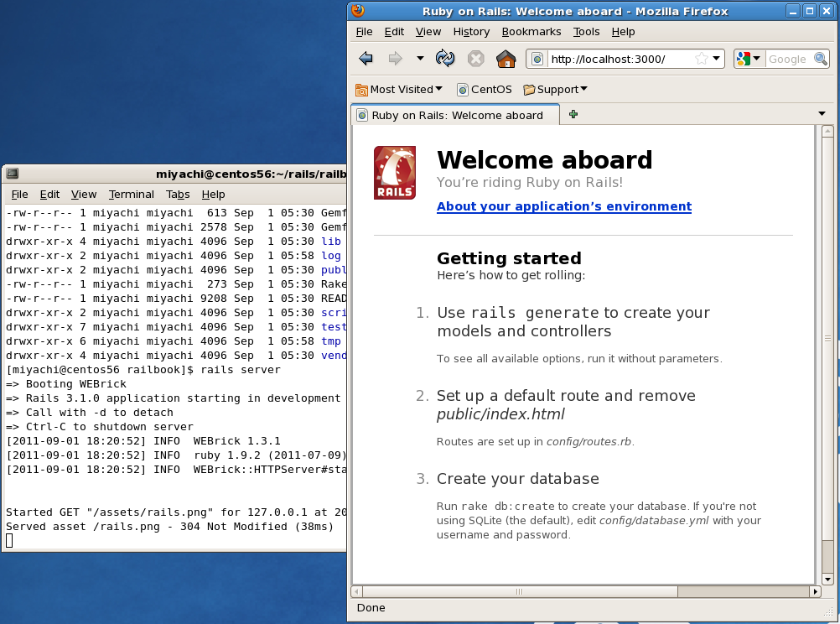Click the 'Welcome aboard' heading
This screenshot has width=840, height=624.
tap(544, 159)
